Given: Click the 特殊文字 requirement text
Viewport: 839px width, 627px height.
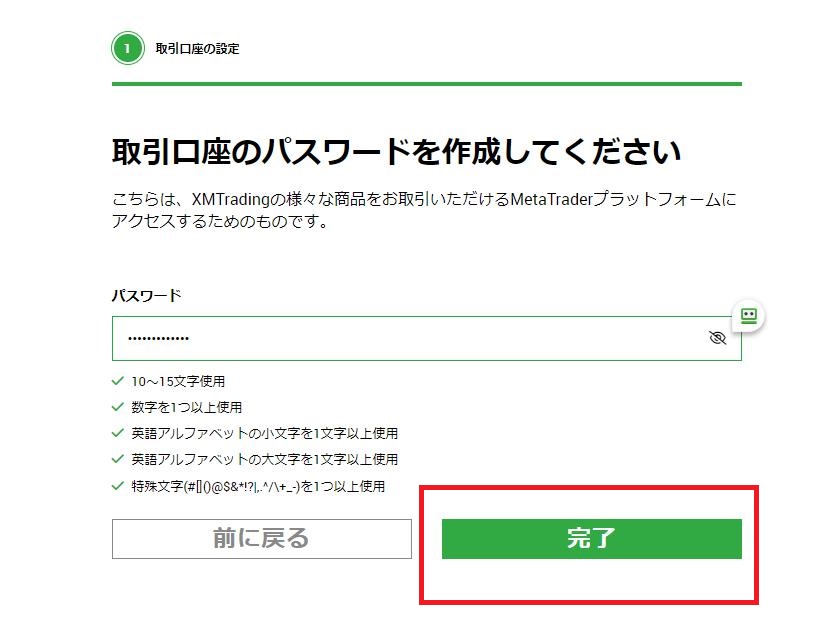Looking at the screenshot, I should tap(258, 486).
